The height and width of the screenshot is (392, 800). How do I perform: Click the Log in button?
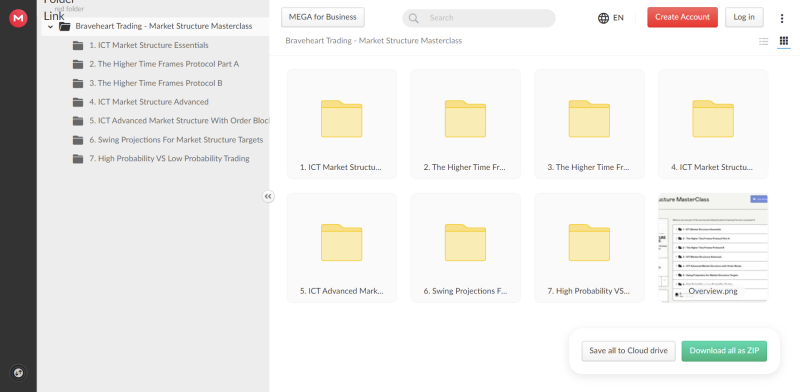pos(744,17)
